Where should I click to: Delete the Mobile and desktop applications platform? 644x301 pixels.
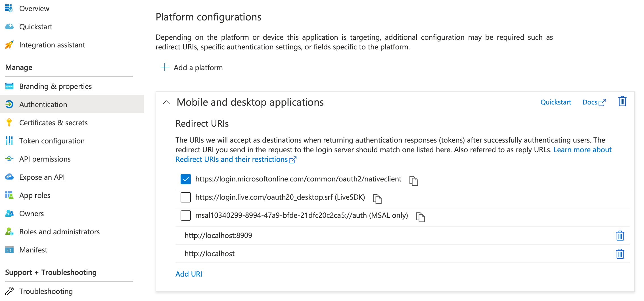[x=622, y=101]
